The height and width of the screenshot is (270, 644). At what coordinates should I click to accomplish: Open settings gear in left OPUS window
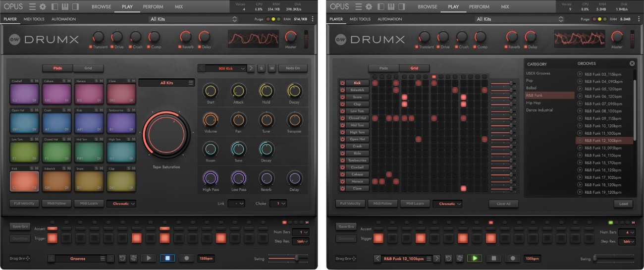click(x=42, y=6)
